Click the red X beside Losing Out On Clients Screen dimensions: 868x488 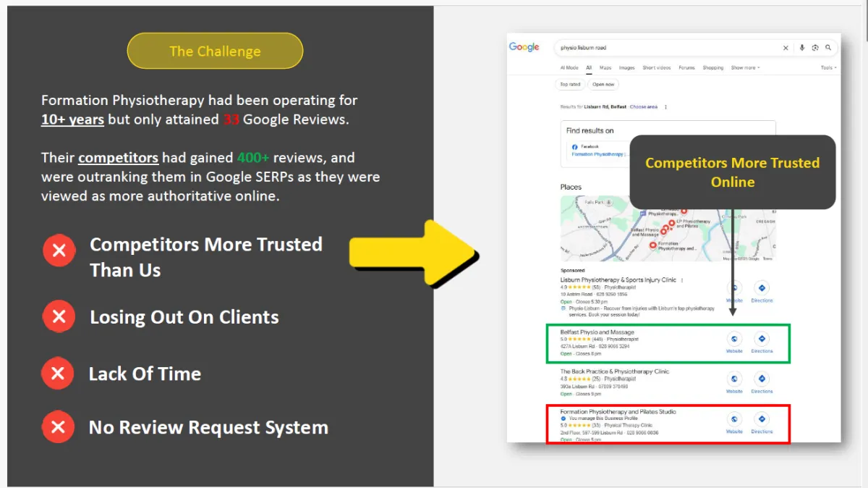click(58, 316)
